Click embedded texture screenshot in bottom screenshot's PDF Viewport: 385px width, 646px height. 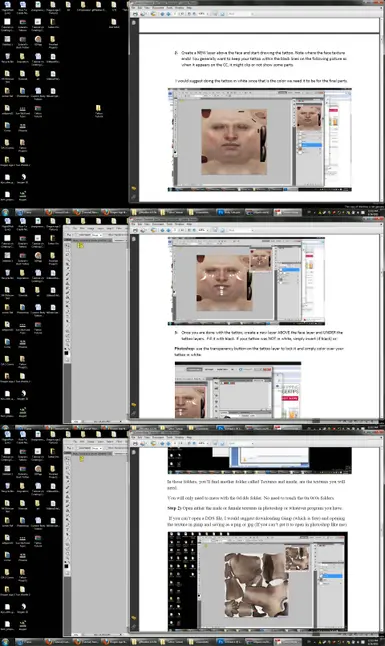[x=257, y=581]
